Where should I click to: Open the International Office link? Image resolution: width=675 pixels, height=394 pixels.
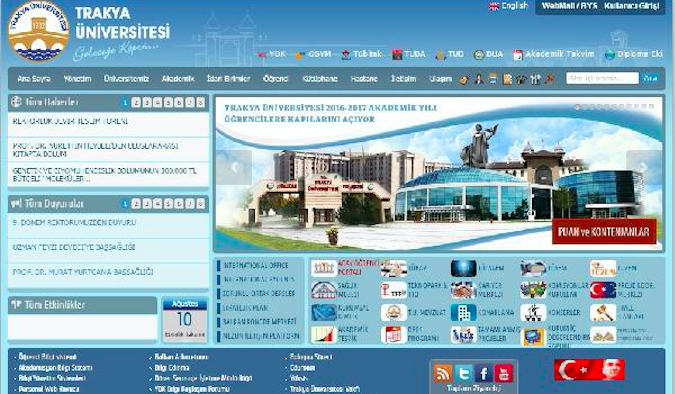[x=256, y=265]
